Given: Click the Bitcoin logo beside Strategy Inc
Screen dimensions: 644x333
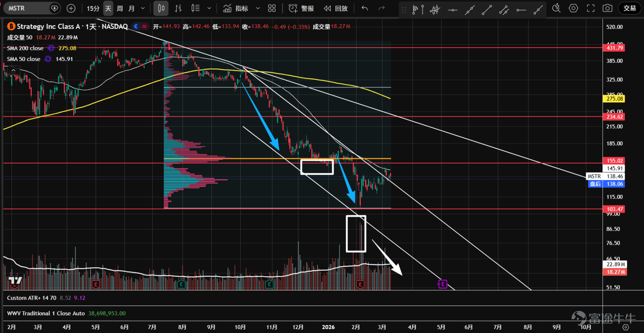Looking at the screenshot, I should click(11, 26).
